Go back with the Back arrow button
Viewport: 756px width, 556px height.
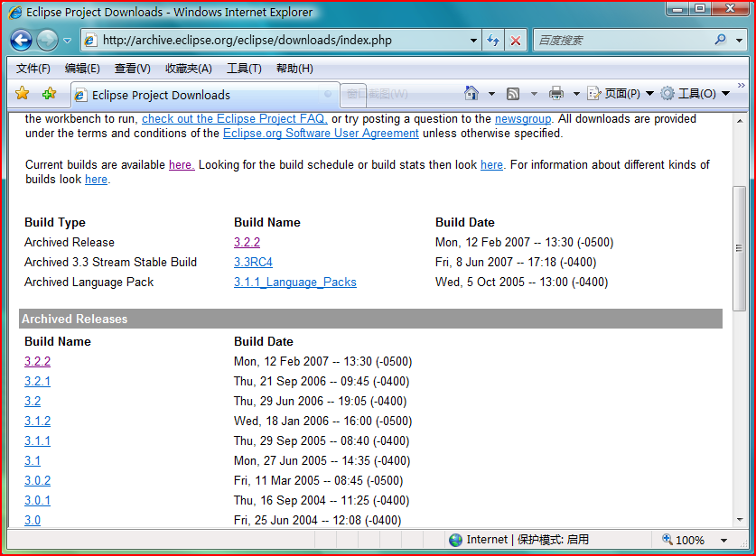tap(21, 40)
